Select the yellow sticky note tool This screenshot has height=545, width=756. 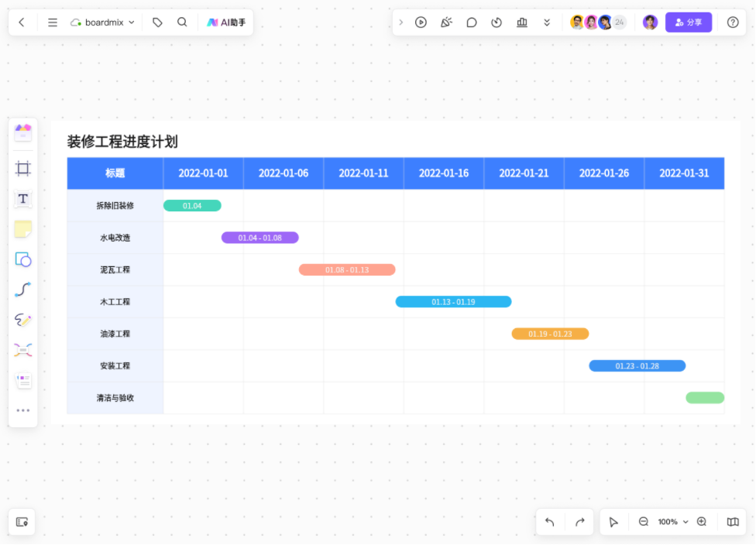click(x=23, y=229)
